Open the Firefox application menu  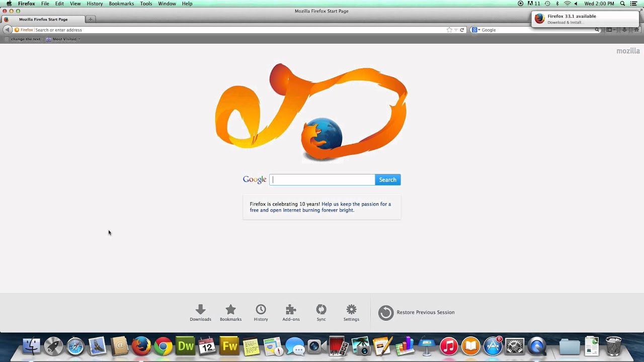(27, 4)
